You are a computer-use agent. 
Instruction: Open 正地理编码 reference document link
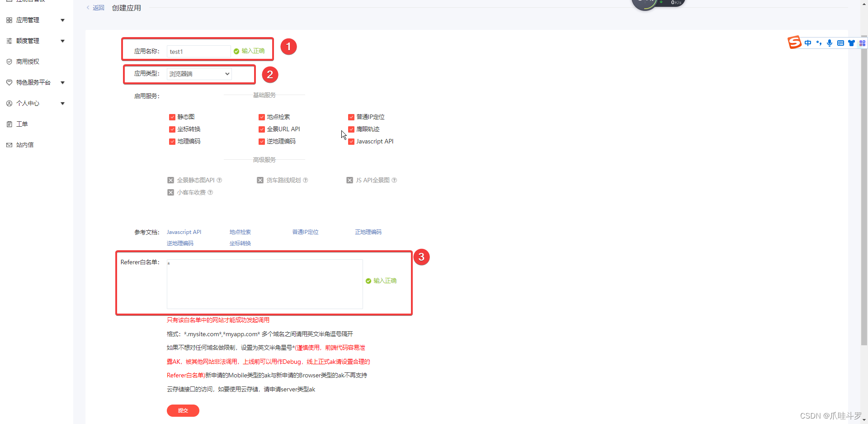click(368, 232)
